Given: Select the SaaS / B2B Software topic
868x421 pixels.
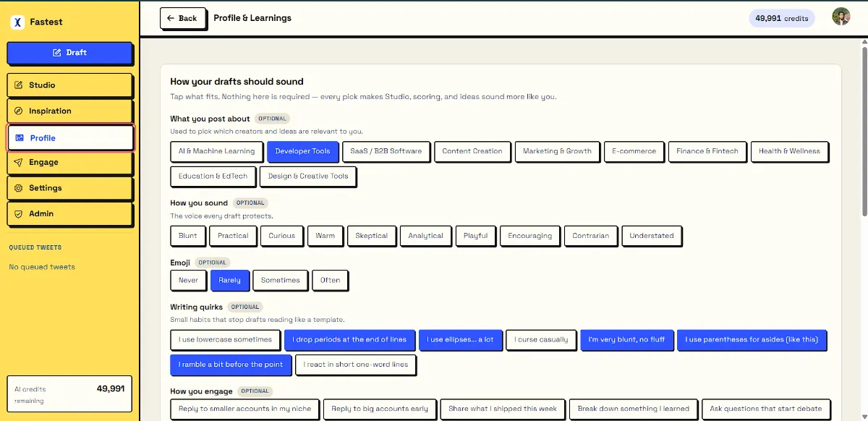Looking at the screenshot, I should [x=386, y=152].
